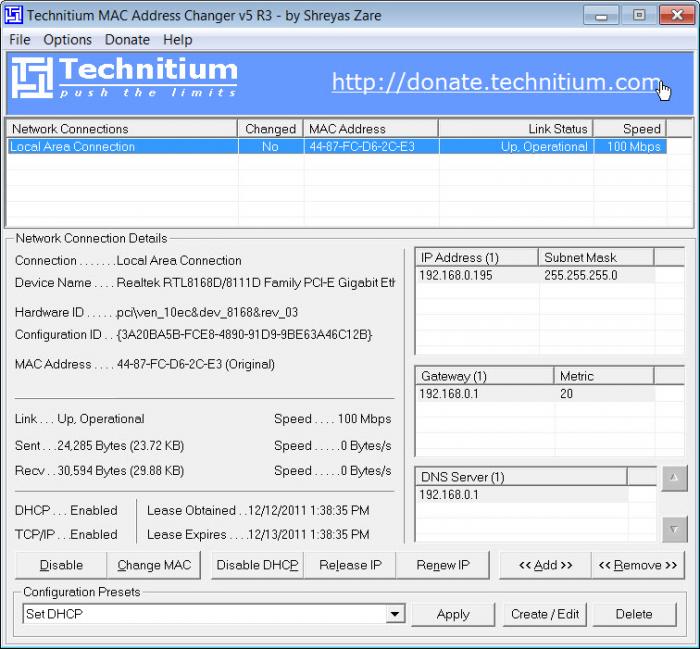
Task: Click the MAC Address (Original) detail text
Action: (x=196, y=364)
